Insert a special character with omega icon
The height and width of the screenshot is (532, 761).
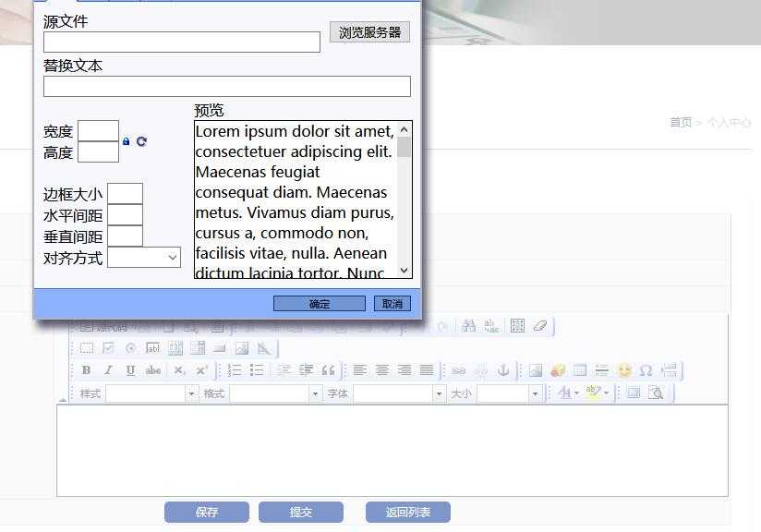[x=646, y=370]
